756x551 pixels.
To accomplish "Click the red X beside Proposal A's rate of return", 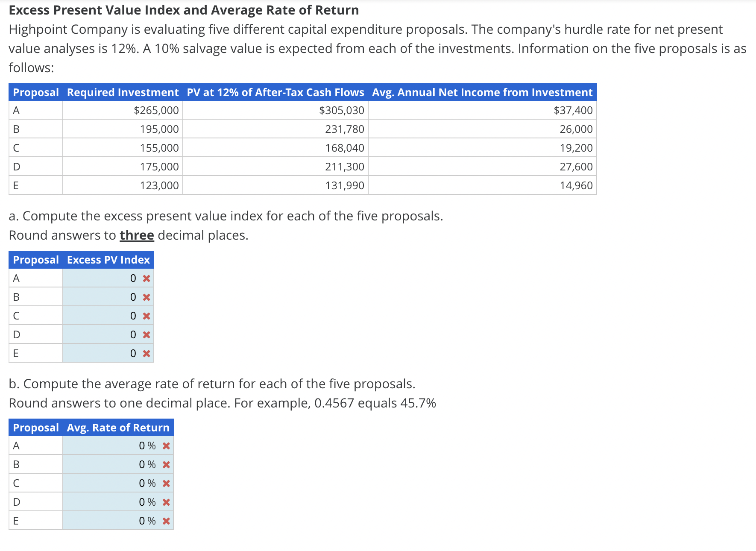I will pos(166,445).
